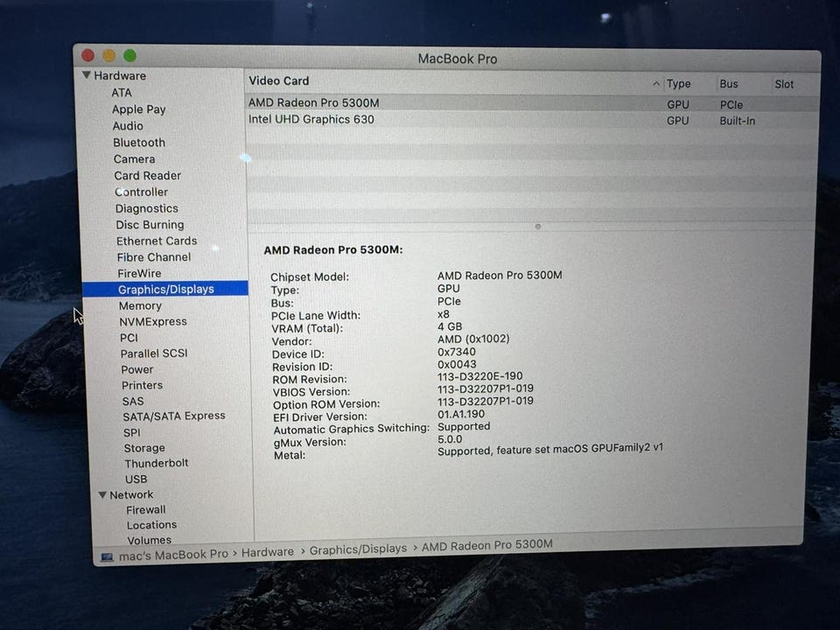Select Fibre Channel entry
The width and height of the screenshot is (840, 630).
154,257
